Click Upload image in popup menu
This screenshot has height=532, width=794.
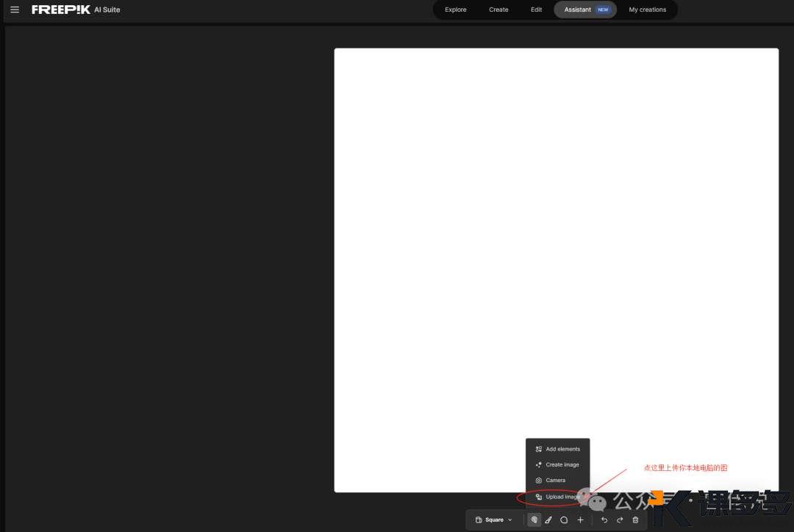click(558, 497)
